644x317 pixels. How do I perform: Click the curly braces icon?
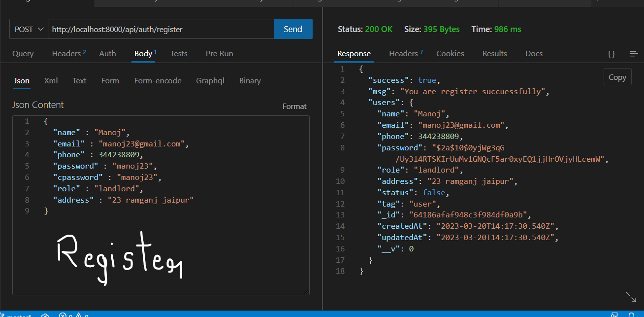click(x=611, y=54)
